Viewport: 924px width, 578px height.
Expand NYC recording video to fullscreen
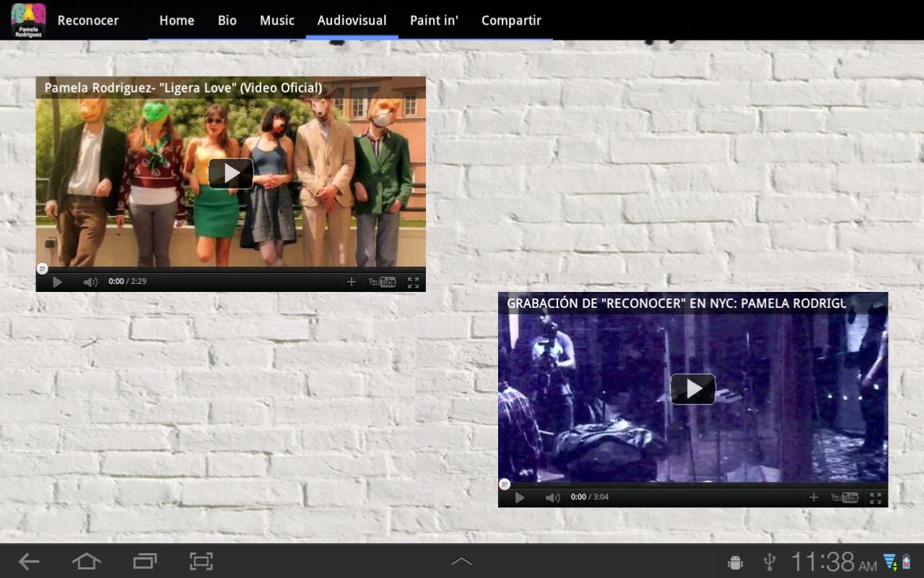point(875,498)
